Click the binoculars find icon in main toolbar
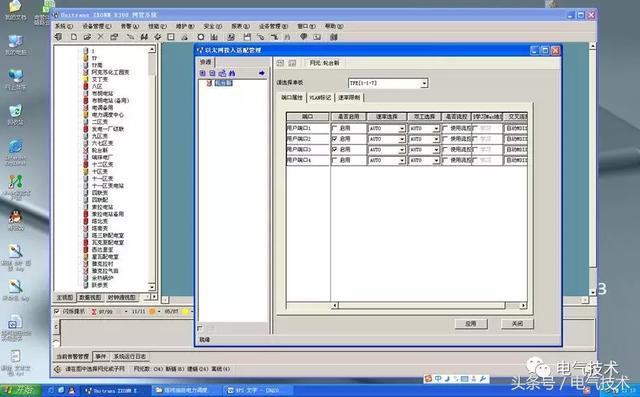This screenshot has height=397, width=640. pyautogui.click(x=144, y=37)
